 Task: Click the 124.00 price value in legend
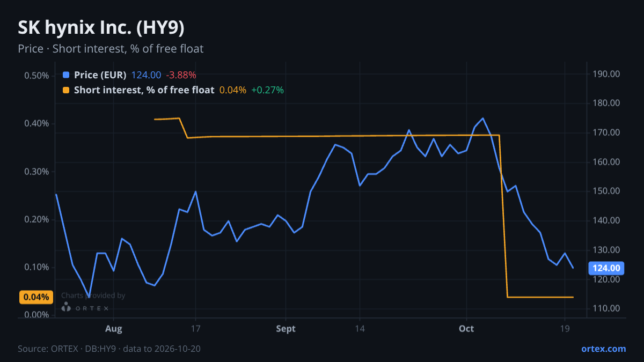click(146, 75)
